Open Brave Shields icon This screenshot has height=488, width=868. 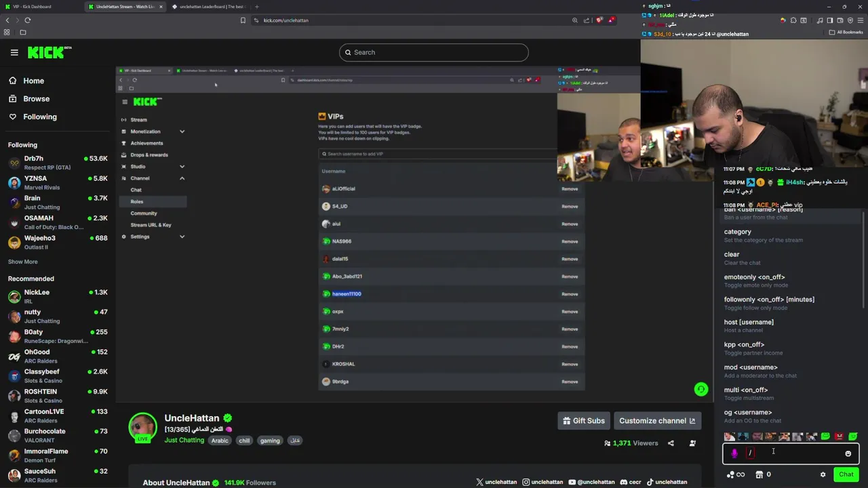click(599, 20)
